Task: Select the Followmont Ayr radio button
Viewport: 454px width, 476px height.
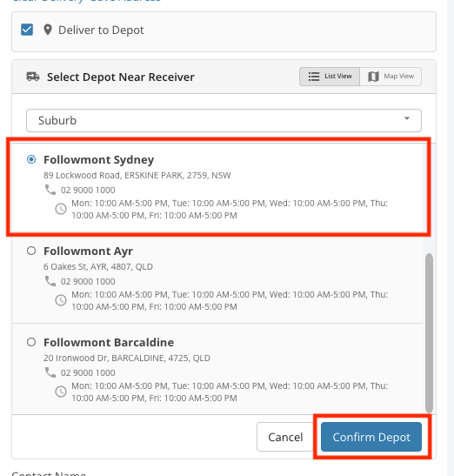Action: [31, 251]
